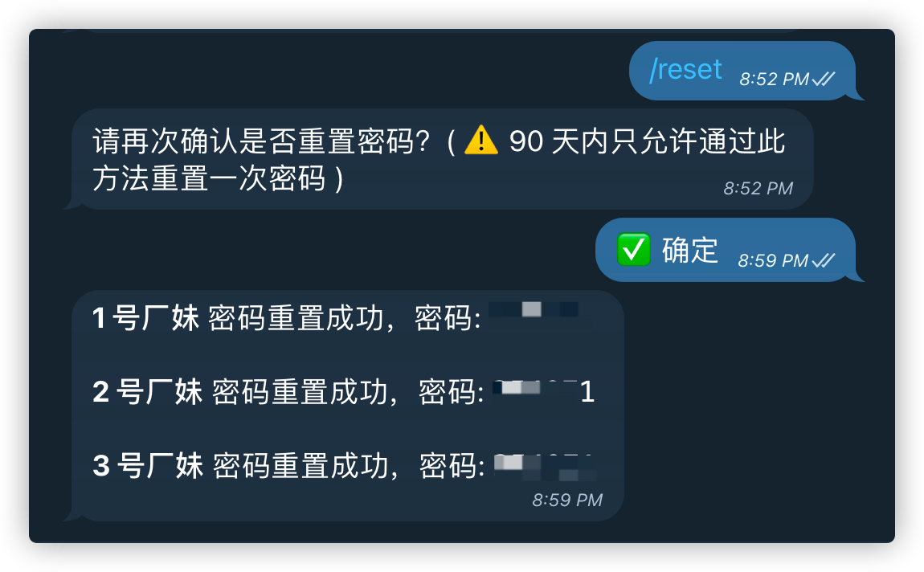Click the /reset command link
This screenshot has width=924, height=572.
[685, 70]
